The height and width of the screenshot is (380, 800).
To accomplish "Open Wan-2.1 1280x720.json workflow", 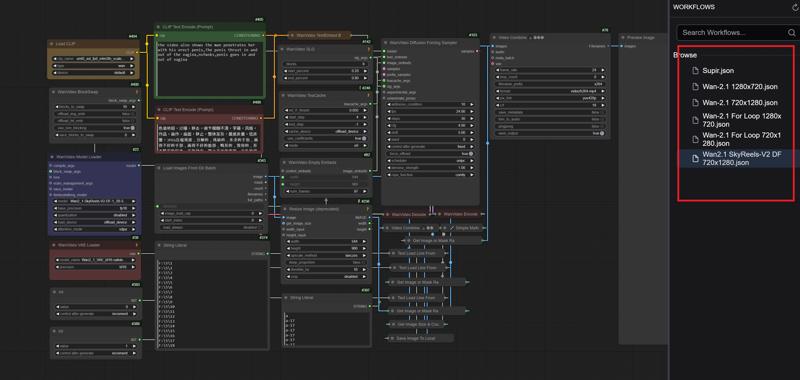I will tap(740, 87).
